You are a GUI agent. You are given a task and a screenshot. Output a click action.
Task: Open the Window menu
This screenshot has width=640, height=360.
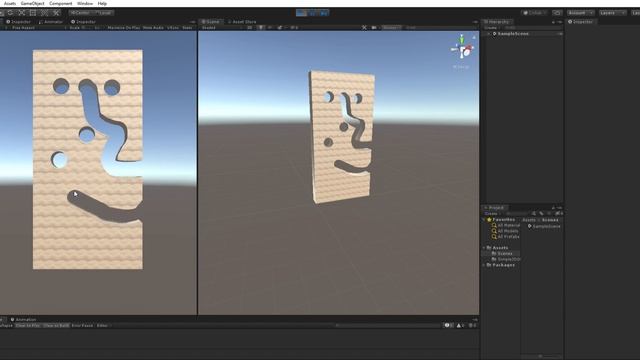tap(85, 3)
